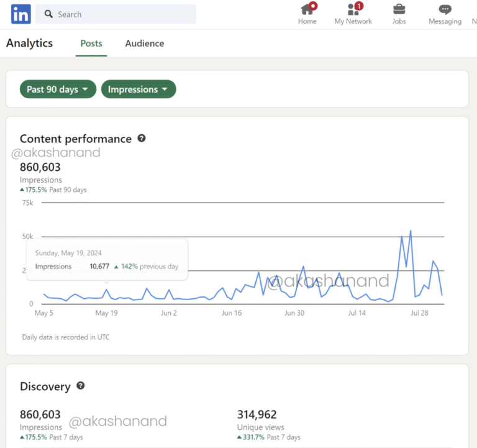Click the May 19 data point on chart

point(106,290)
